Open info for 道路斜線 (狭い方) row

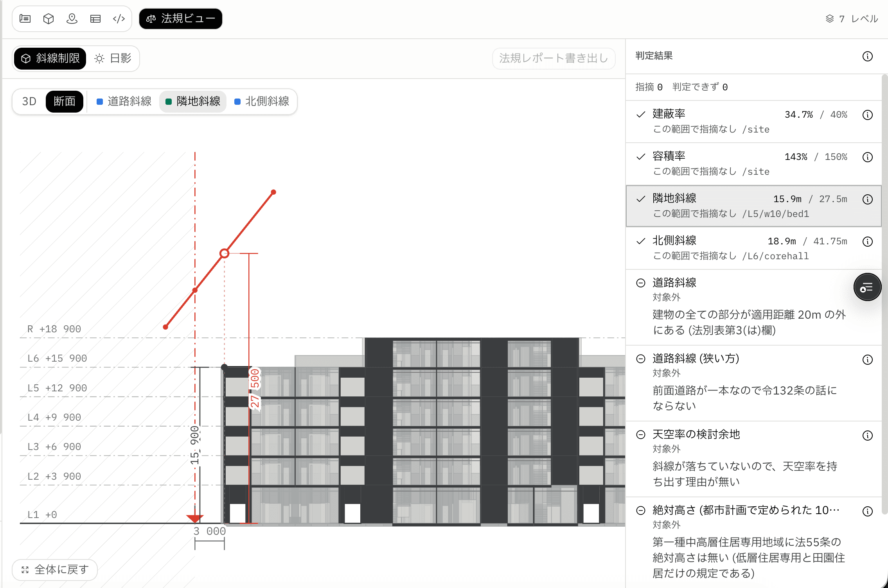coord(867,360)
